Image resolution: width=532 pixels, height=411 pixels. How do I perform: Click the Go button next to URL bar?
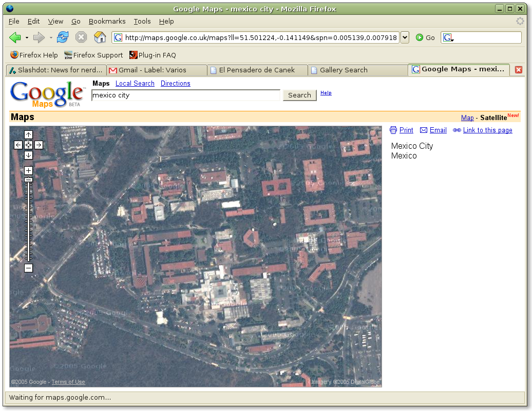coord(425,37)
